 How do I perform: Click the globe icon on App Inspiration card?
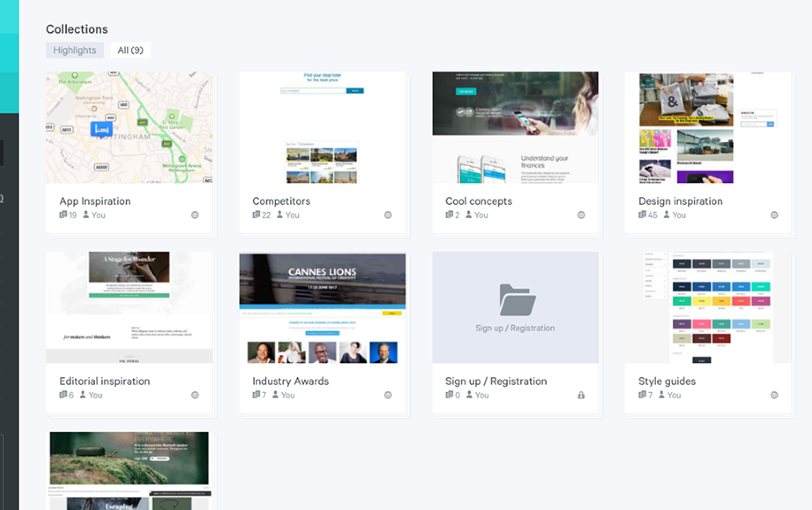pos(195,215)
